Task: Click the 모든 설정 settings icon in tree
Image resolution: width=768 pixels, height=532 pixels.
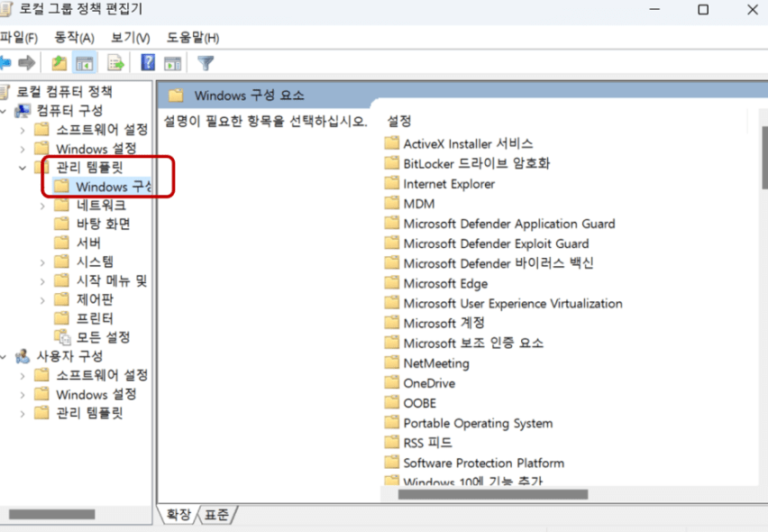Action: click(63, 337)
